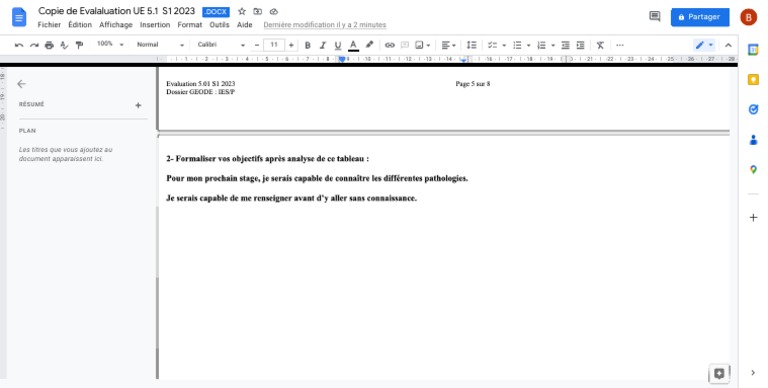Increase font size with plus button
Image resolution: width=768 pixels, height=388 pixels.
click(291, 45)
